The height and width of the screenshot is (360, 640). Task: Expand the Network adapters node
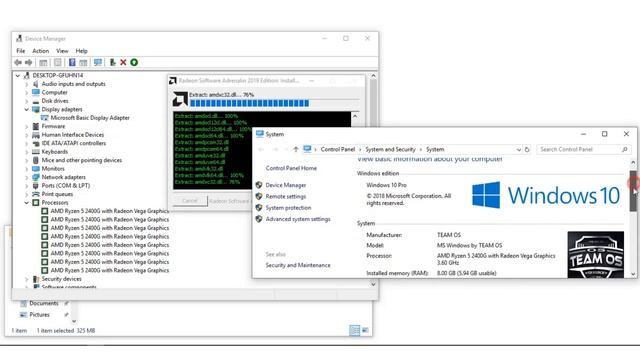click(27, 177)
